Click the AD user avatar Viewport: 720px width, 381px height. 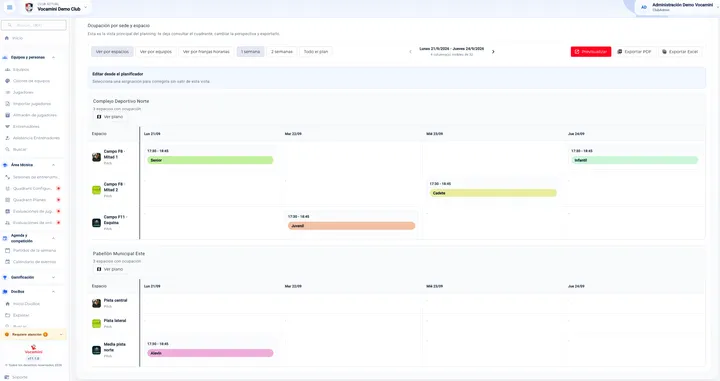click(644, 7)
